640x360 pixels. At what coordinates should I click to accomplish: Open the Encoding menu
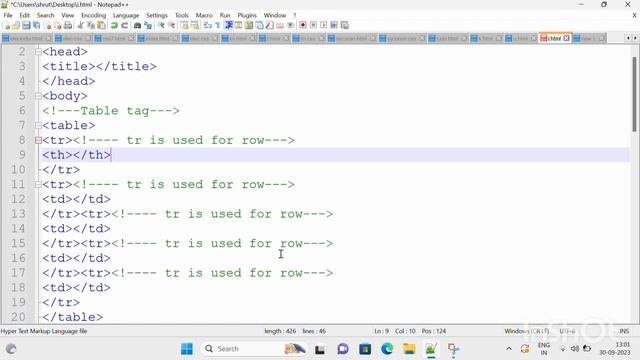point(93,15)
